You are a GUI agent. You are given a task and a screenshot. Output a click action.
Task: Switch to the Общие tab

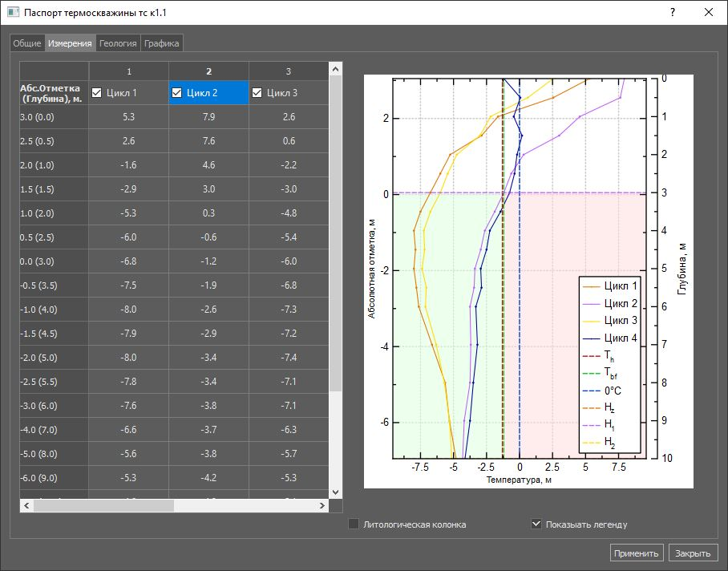(x=27, y=43)
